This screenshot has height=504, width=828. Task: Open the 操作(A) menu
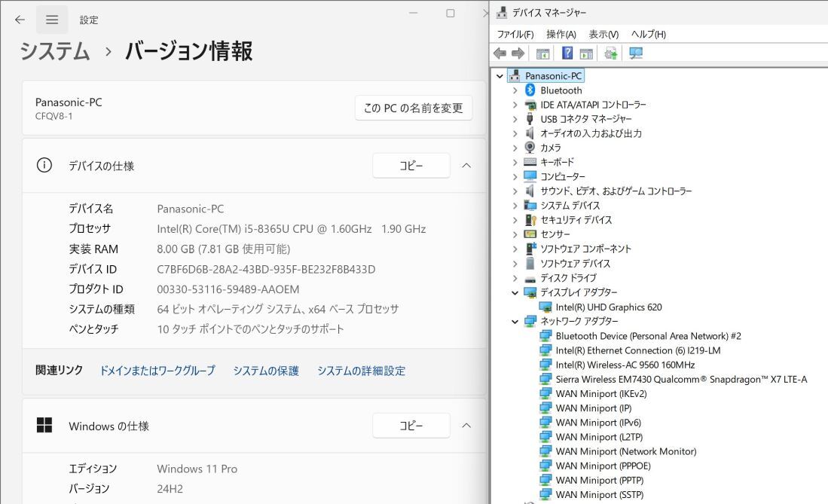(x=561, y=35)
